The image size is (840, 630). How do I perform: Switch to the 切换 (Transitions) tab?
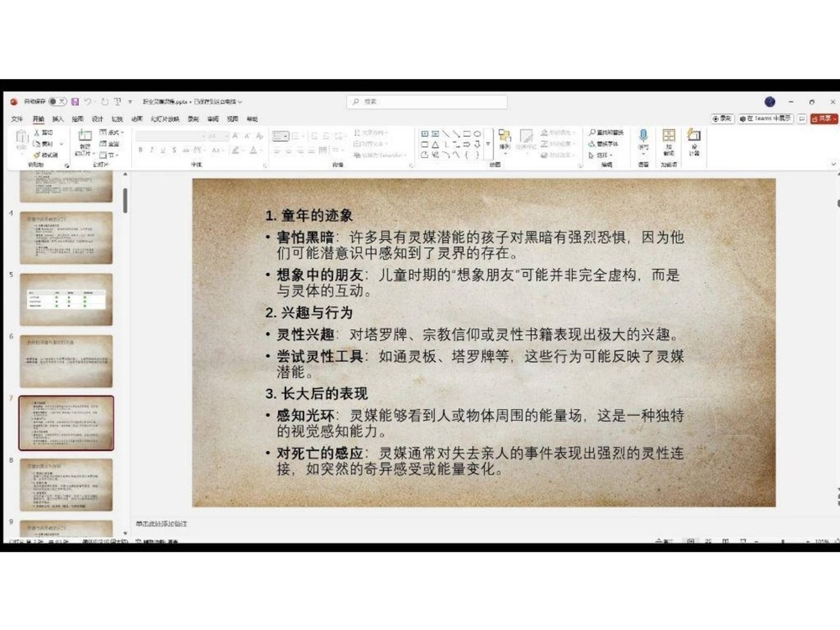(117, 119)
